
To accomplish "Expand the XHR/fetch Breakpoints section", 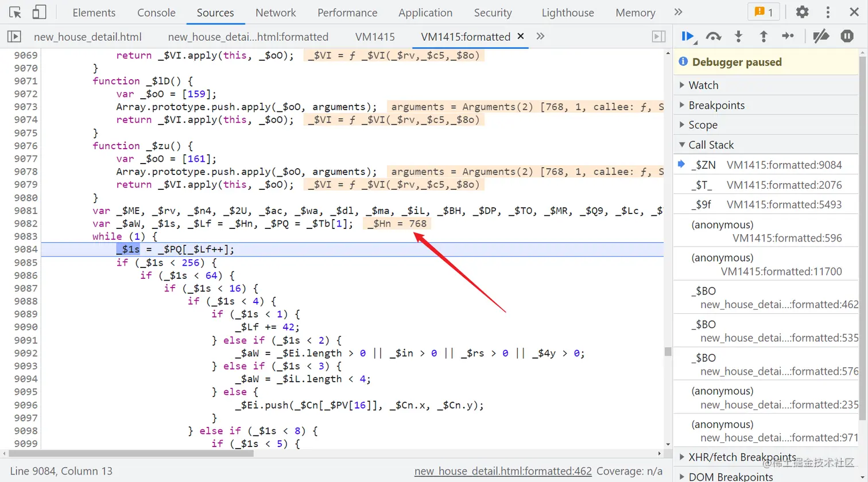I will click(x=766, y=457).
